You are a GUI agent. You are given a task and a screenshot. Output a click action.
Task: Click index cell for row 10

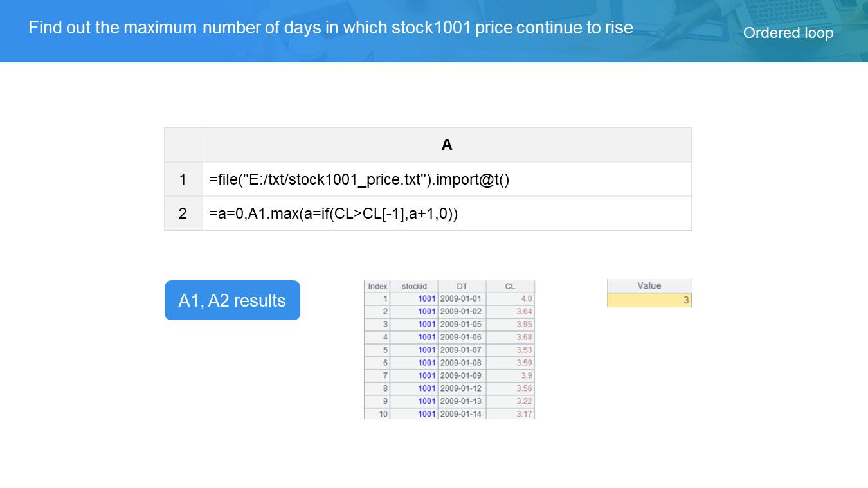pos(377,414)
